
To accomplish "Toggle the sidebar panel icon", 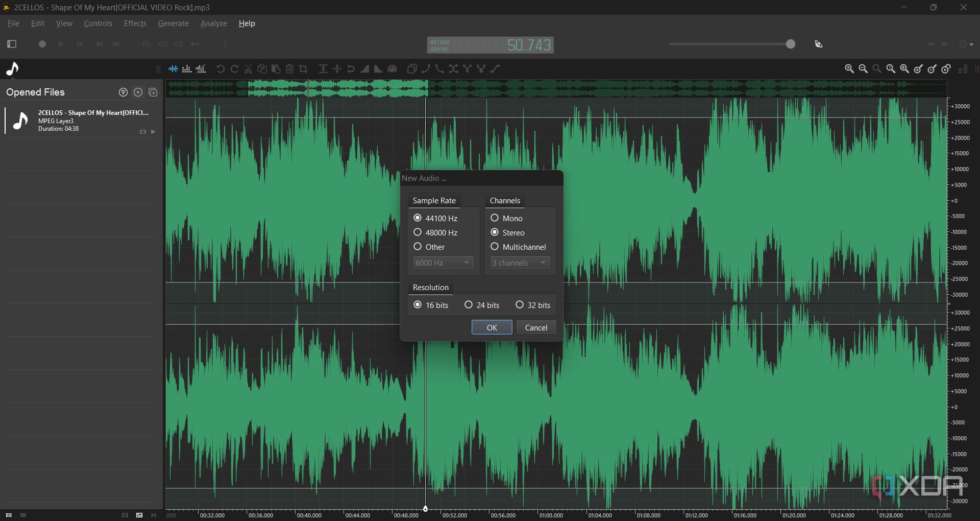I will click(12, 44).
